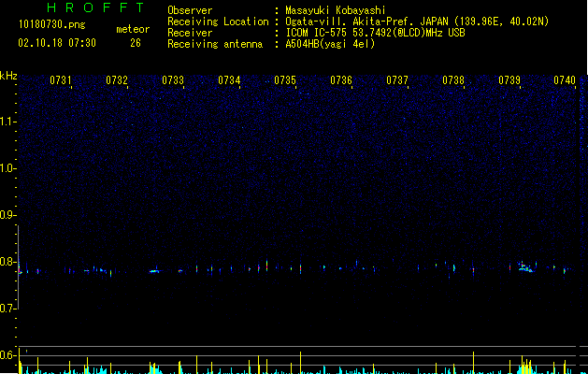Select the file name 10180730.png
Screen dimensions: 588x374
point(52,24)
